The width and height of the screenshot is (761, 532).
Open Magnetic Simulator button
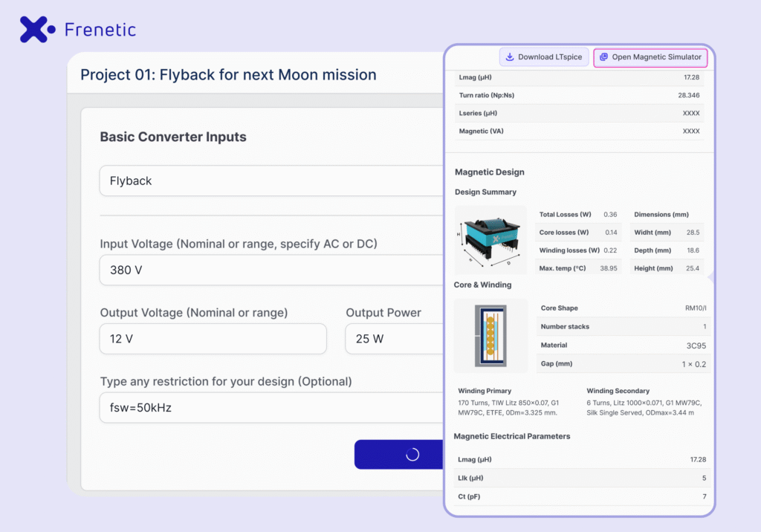[650, 56]
